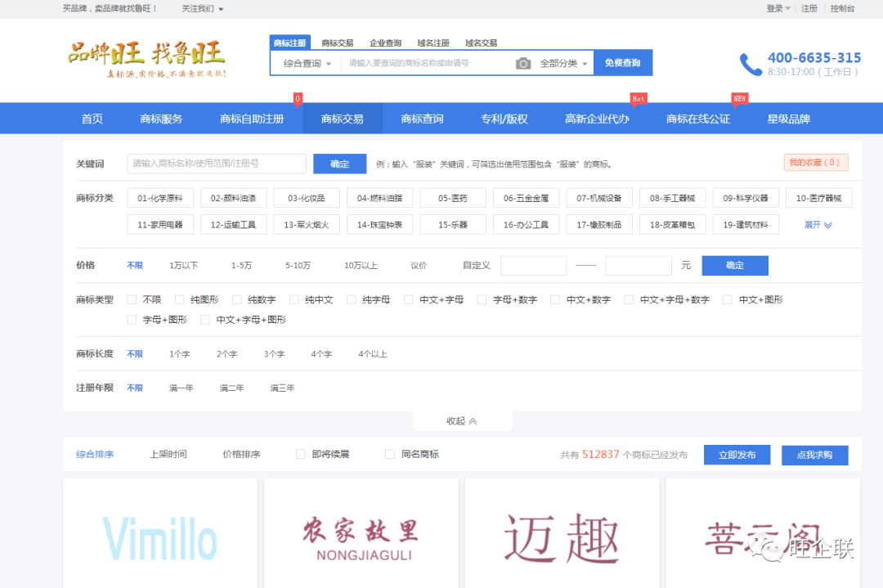Click the camera image search icon
Image resolution: width=883 pixels, height=588 pixels.
pos(523,63)
